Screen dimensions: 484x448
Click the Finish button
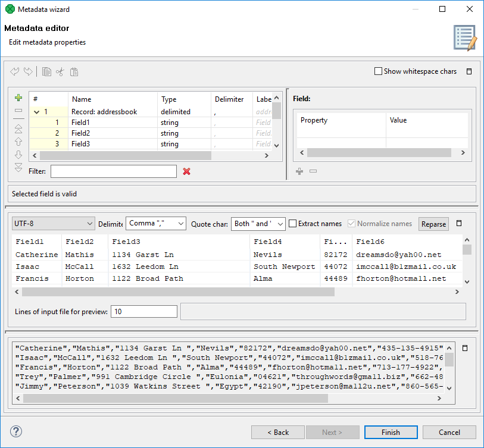tap(391, 433)
